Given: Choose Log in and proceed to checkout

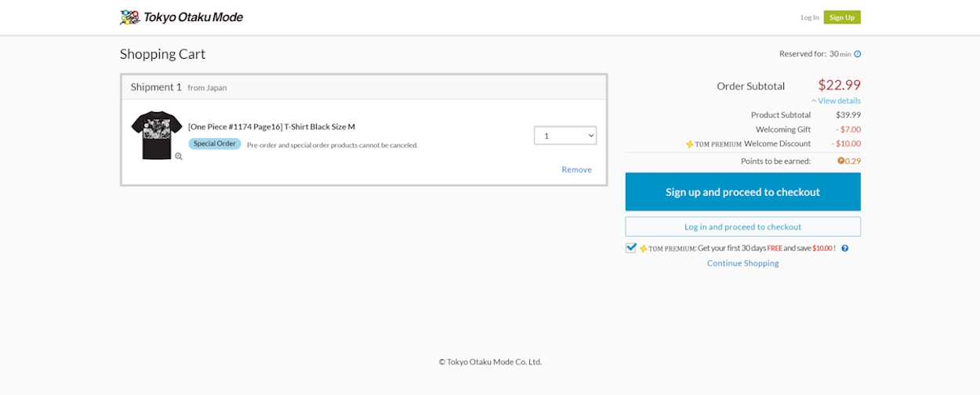Looking at the screenshot, I should pyautogui.click(x=742, y=226).
